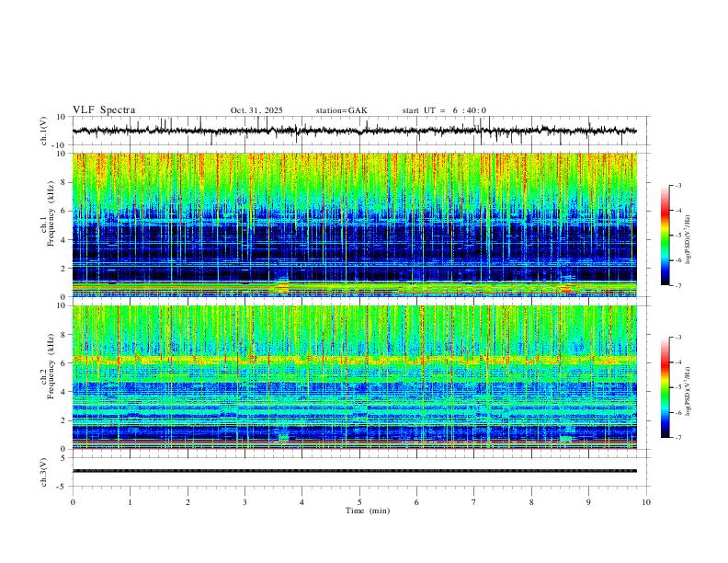Click time axis tick label "5"
Screen dimensions: 728x563
(x=359, y=502)
